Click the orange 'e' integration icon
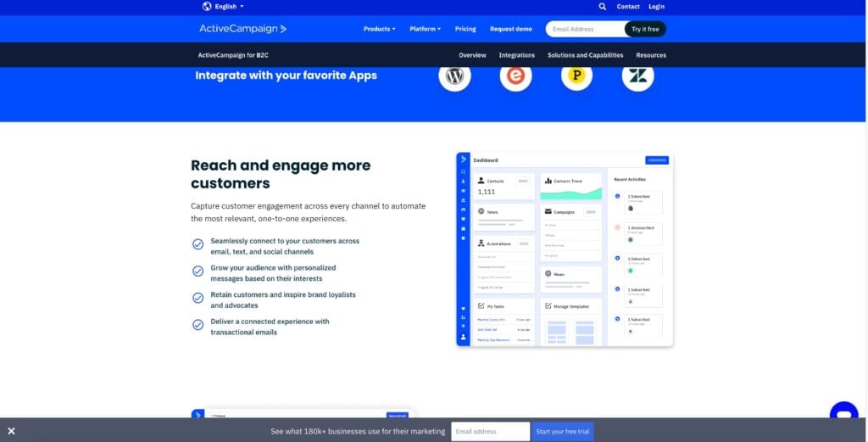The image size is (868, 442). click(515, 76)
